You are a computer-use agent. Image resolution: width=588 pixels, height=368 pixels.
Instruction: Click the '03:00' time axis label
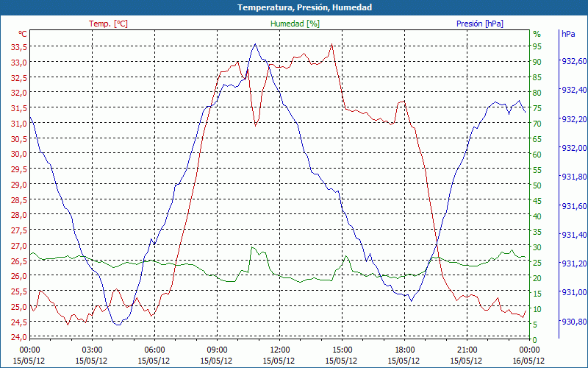point(92,350)
